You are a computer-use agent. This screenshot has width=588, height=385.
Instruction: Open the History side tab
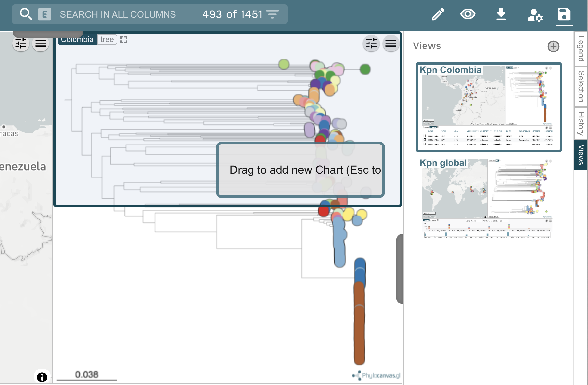tap(581, 123)
